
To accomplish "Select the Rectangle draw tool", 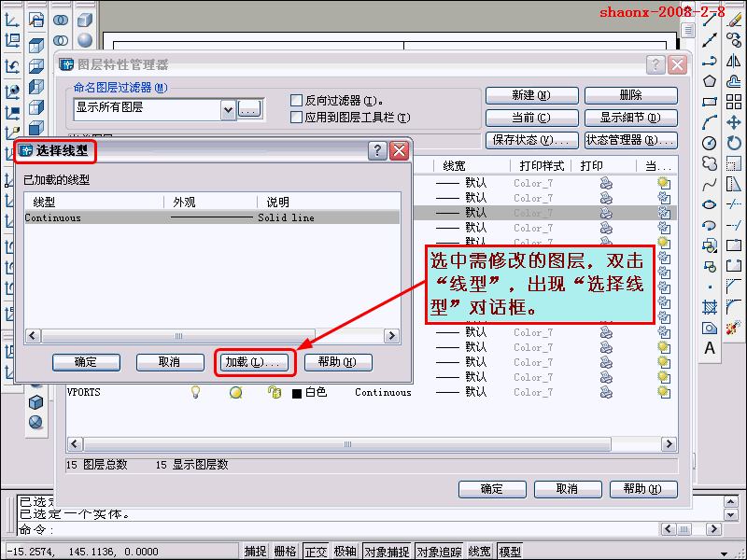I will point(710,102).
